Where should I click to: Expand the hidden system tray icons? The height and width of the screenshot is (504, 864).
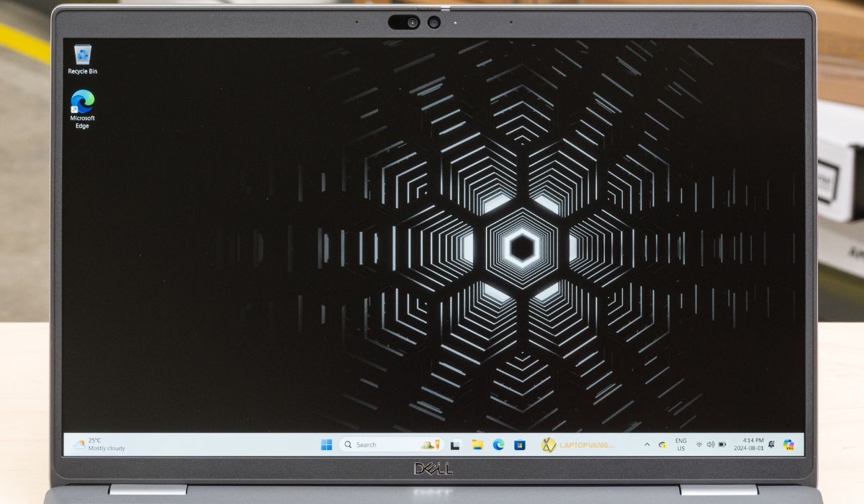pyautogui.click(x=647, y=445)
